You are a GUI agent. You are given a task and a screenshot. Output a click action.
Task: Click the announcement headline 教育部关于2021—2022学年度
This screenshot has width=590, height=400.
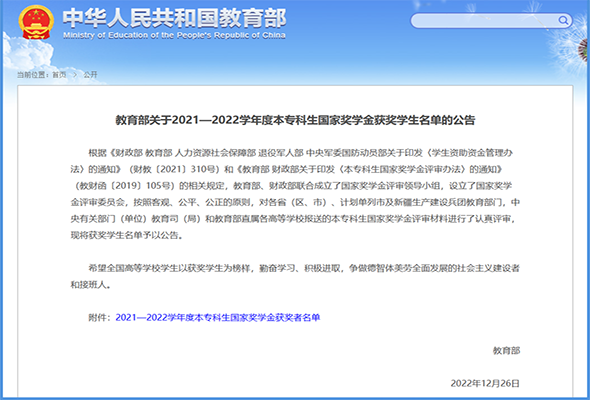tap(295, 120)
